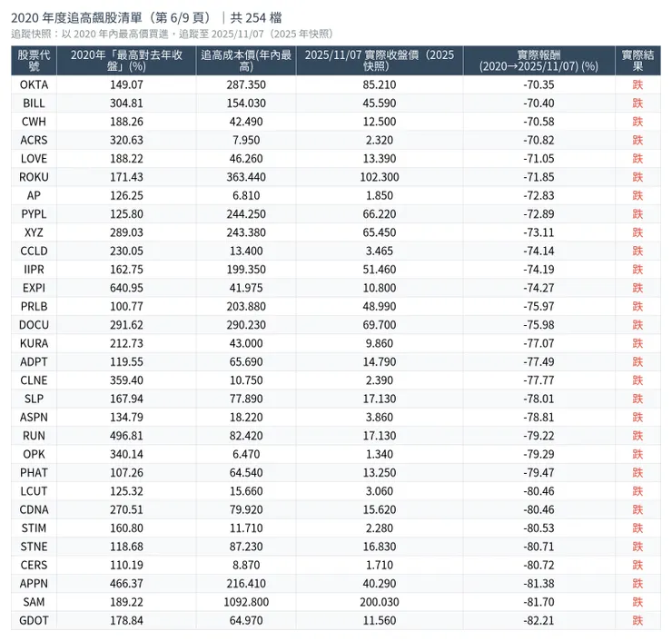Select the GDOT ticker cell

pos(34,620)
